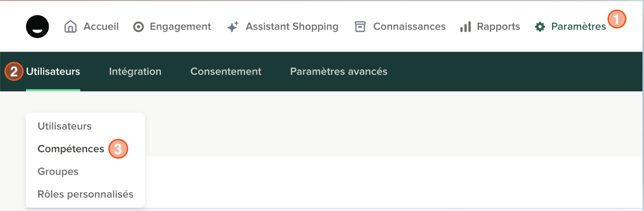Select Rôles personnalisés menu entry
Image resolution: width=644 pixels, height=211 pixels.
coord(86,194)
